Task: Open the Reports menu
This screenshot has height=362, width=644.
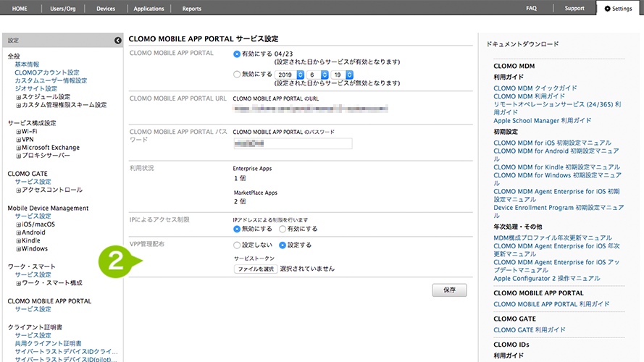Action: click(x=192, y=8)
